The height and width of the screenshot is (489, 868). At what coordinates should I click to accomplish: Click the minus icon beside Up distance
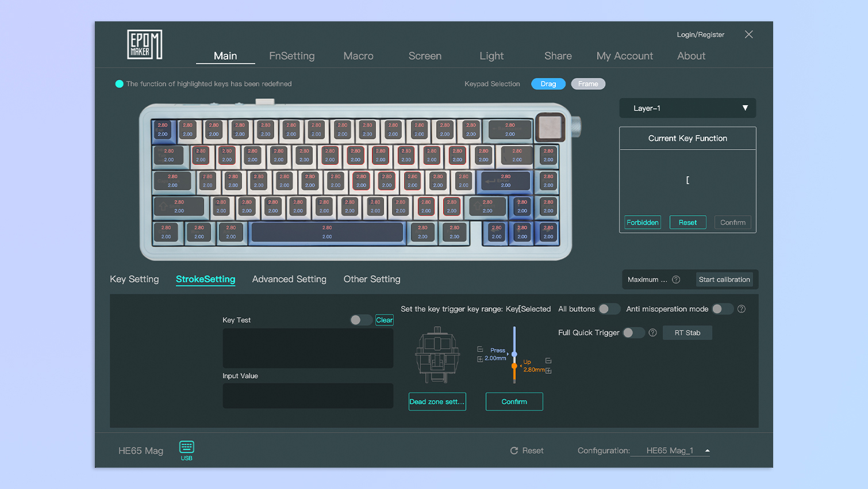(x=548, y=361)
